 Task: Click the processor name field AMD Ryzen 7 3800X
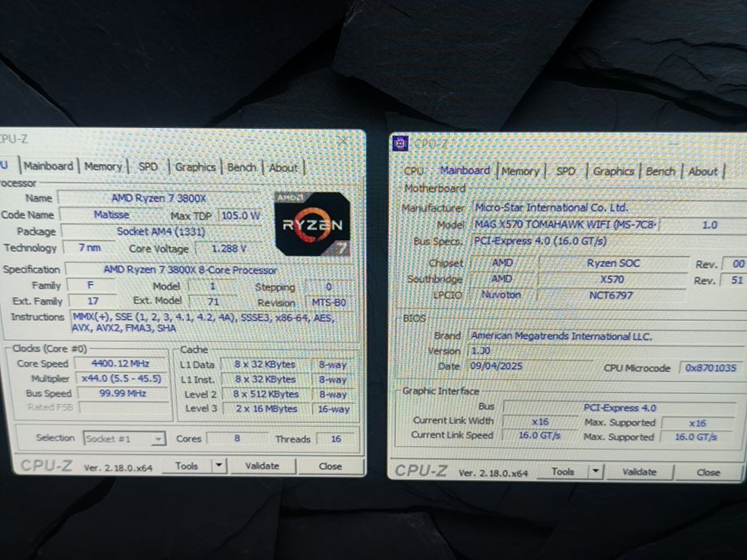pos(159,198)
